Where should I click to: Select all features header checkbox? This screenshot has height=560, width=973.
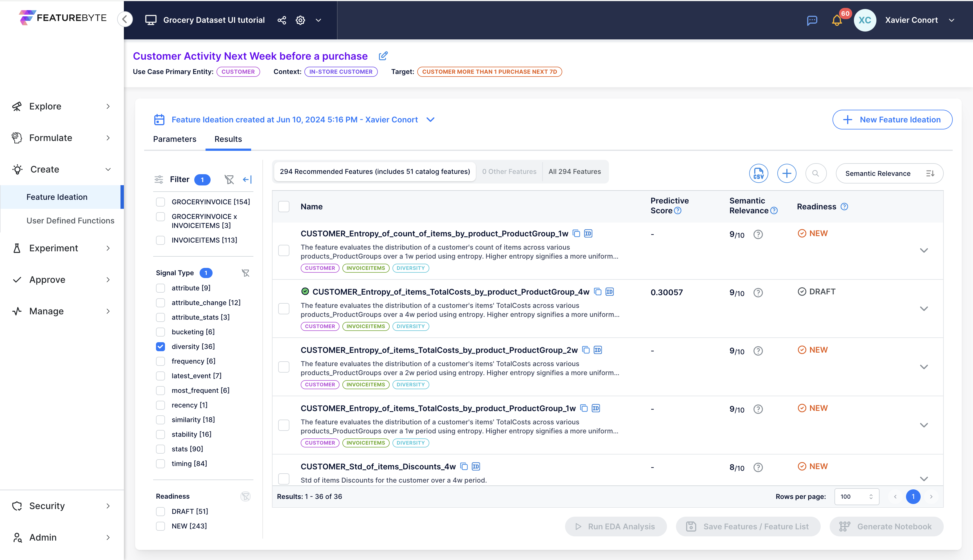284,207
